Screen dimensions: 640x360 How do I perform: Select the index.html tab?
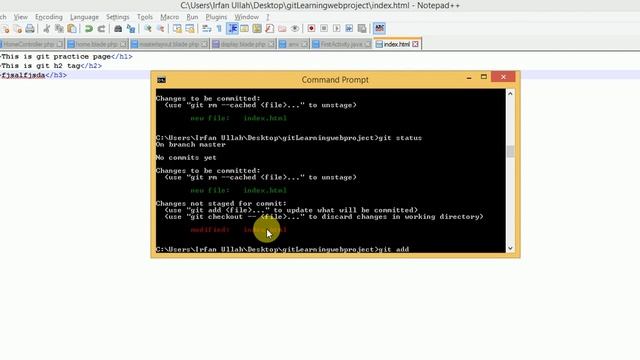(x=397, y=44)
